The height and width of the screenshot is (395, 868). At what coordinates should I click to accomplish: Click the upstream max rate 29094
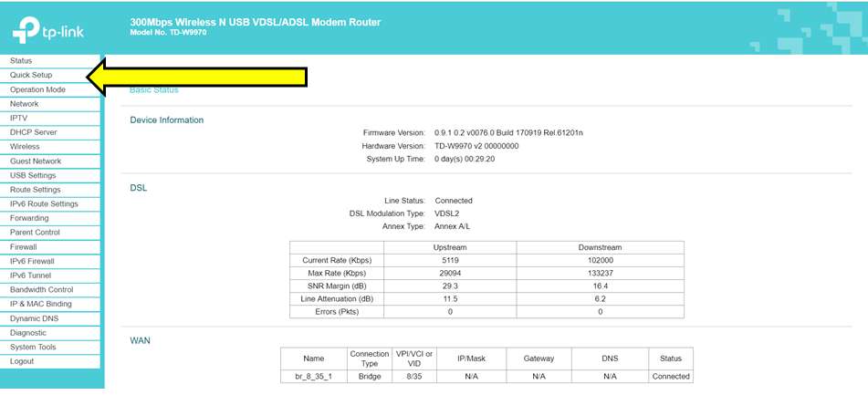coord(450,274)
